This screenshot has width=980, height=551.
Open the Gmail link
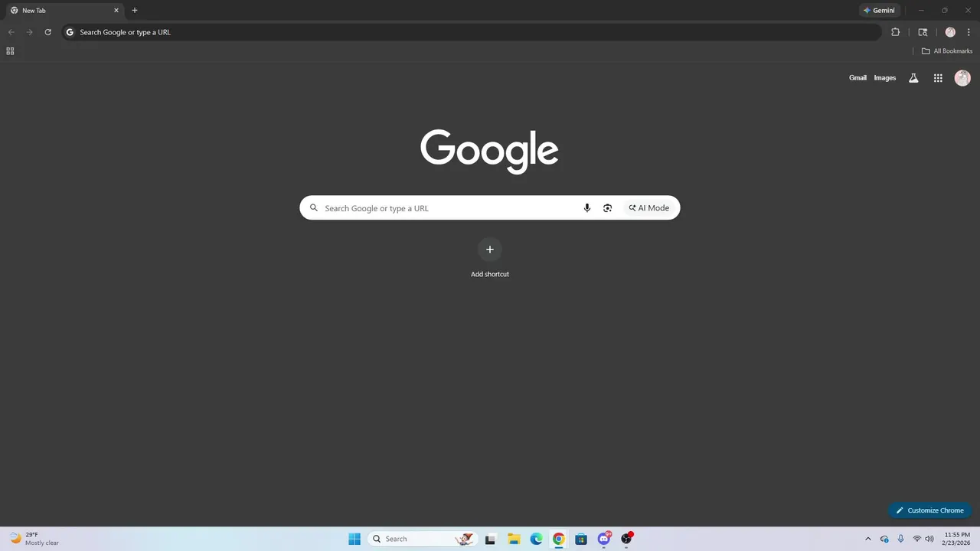click(x=857, y=78)
